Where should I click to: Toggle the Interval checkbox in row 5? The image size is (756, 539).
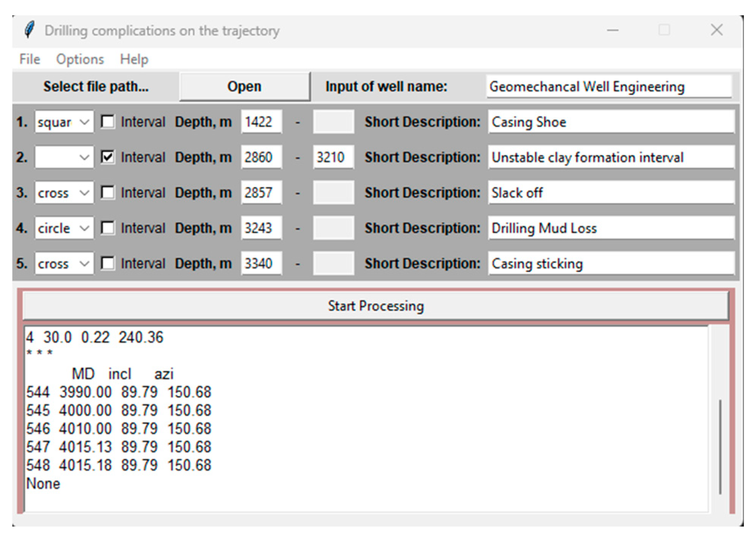tap(108, 263)
